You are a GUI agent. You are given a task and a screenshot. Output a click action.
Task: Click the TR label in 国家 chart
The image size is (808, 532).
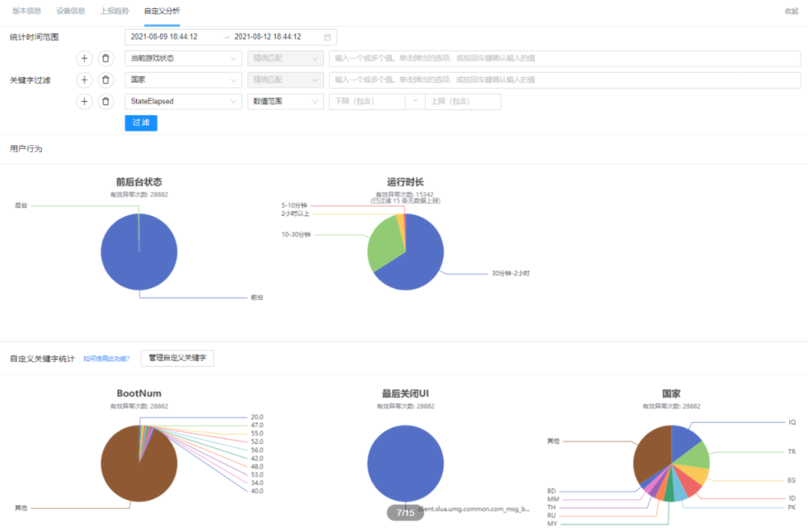coord(792,452)
